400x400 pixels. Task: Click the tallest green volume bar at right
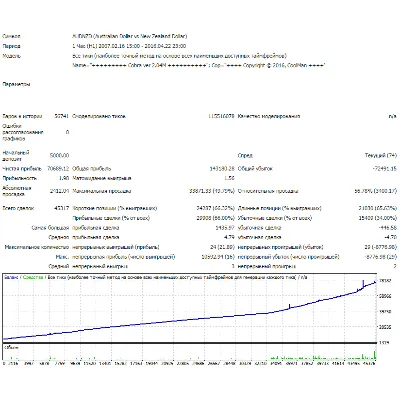(375, 355)
